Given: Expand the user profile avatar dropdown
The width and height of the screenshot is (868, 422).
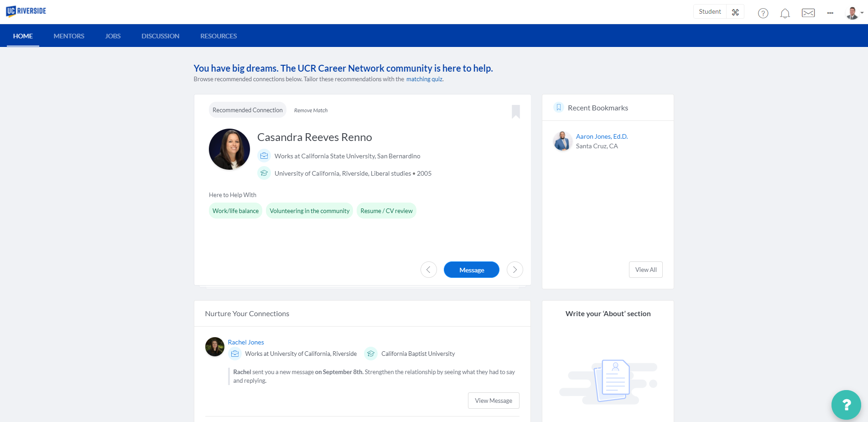Looking at the screenshot, I should (854, 13).
